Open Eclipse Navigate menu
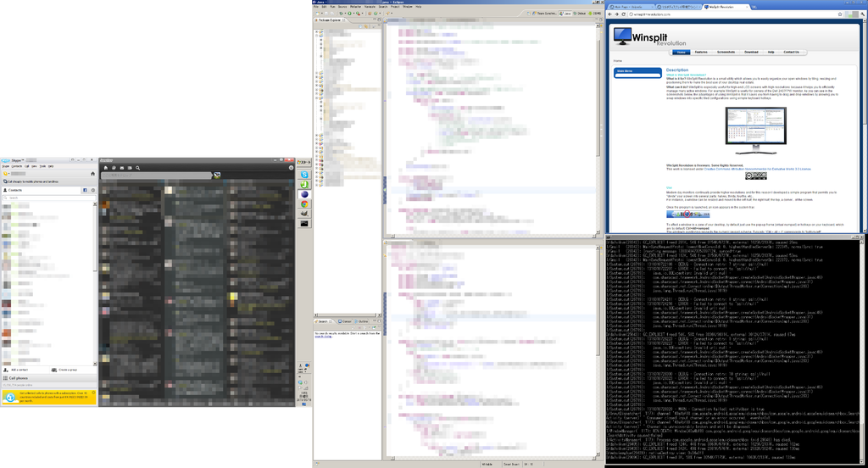The width and height of the screenshot is (868, 468). tap(370, 7)
